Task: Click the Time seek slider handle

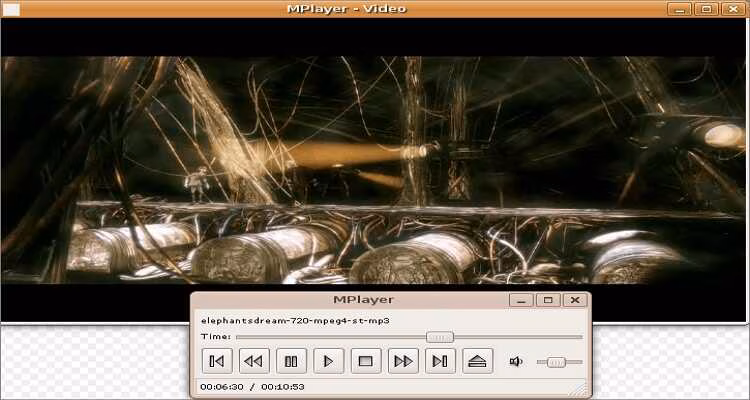Action: pos(440,337)
